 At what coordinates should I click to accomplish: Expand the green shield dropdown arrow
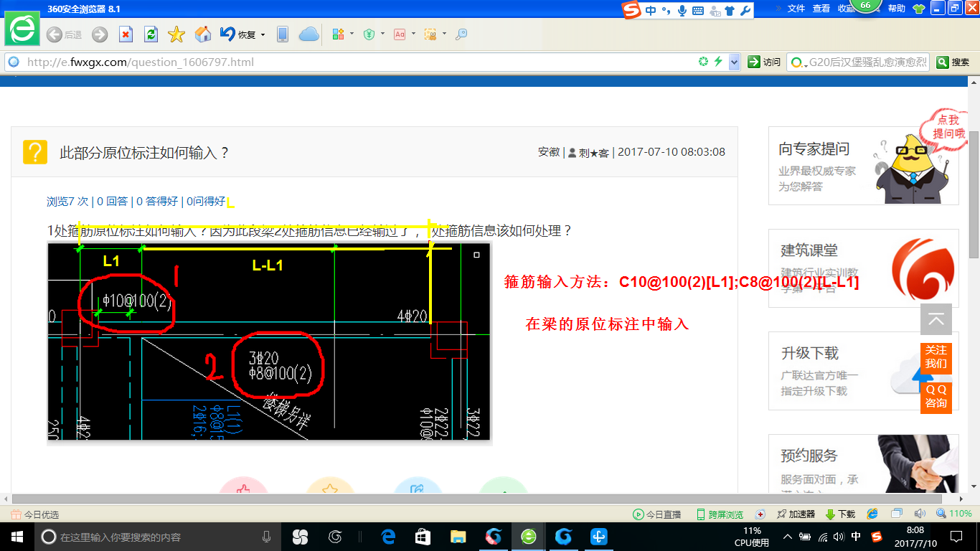tap(383, 34)
